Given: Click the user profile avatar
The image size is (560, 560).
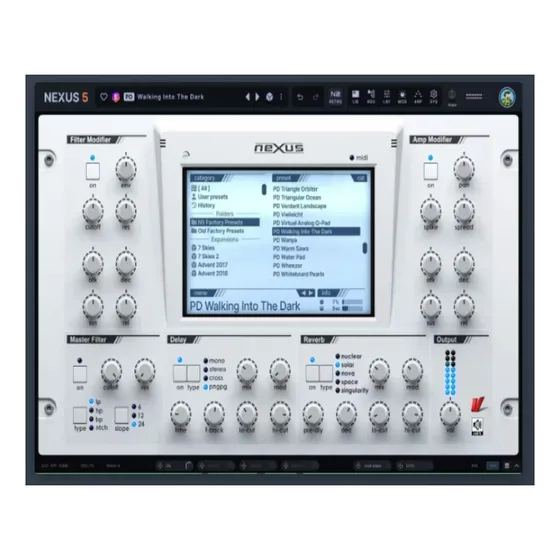Looking at the screenshot, I should pos(507,97).
